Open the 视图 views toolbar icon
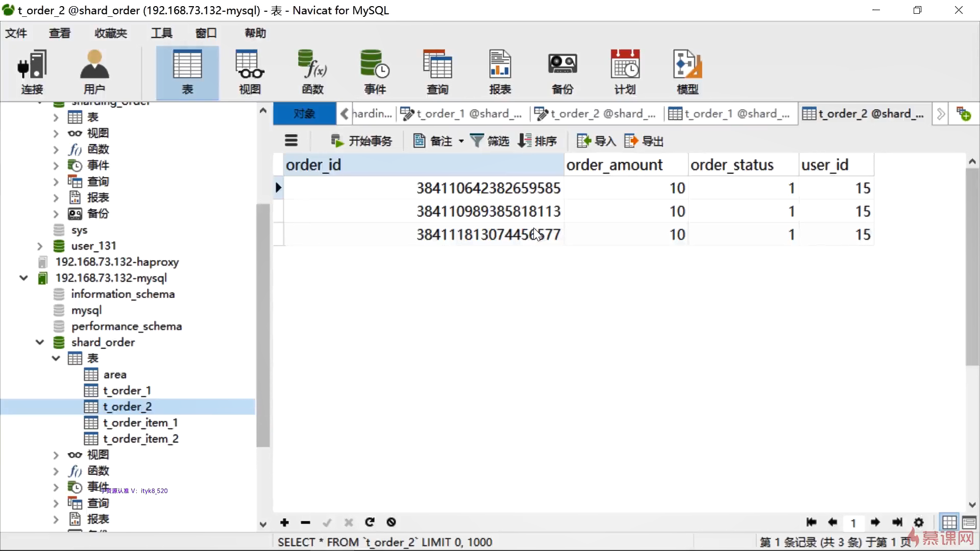 point(250,72)
